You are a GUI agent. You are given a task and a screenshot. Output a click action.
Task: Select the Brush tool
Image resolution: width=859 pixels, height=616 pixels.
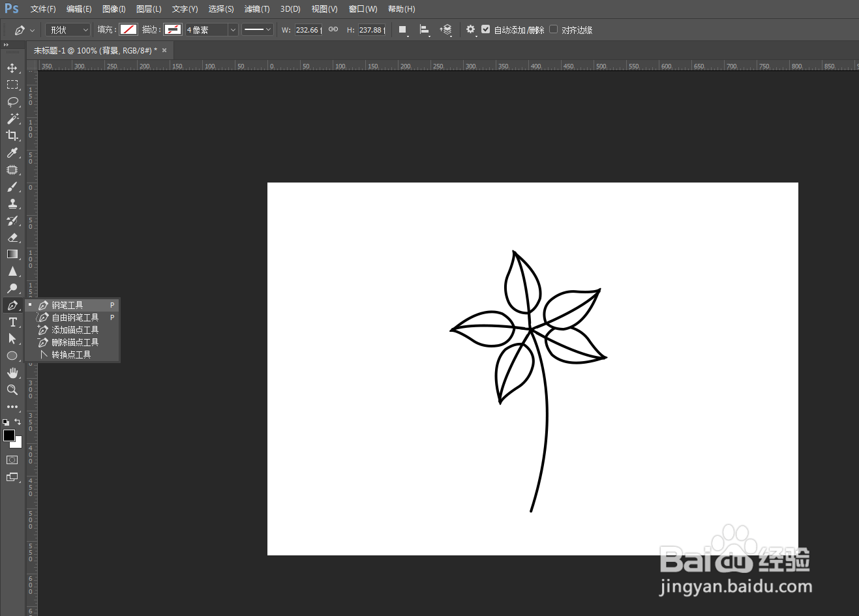tap(12, 186)
